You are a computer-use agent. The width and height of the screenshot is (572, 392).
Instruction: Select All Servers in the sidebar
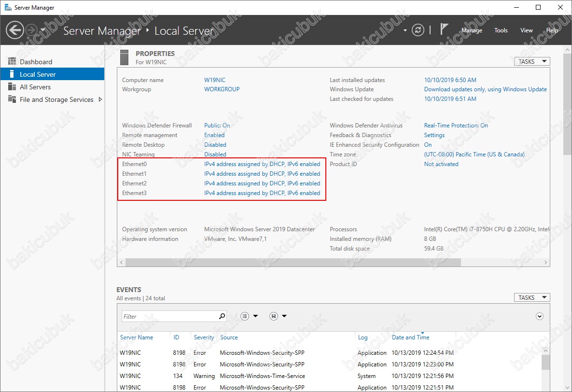tap(52, 87)
